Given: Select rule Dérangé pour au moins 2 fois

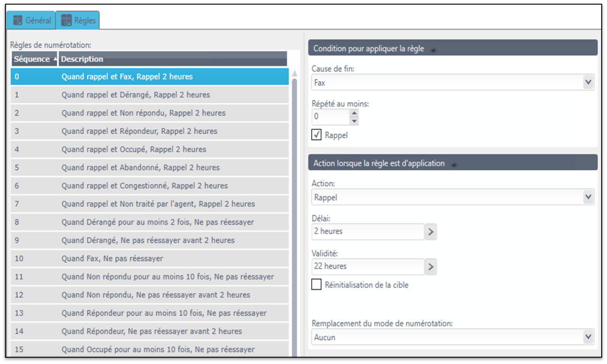Looking at the screenshot, I should [x=149, y=222].
